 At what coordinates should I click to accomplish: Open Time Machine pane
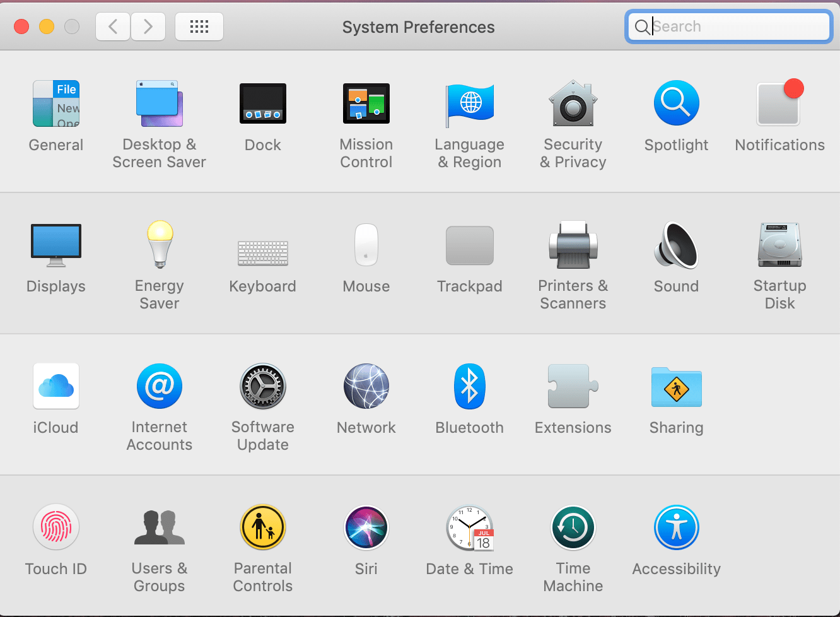(573, 527)
